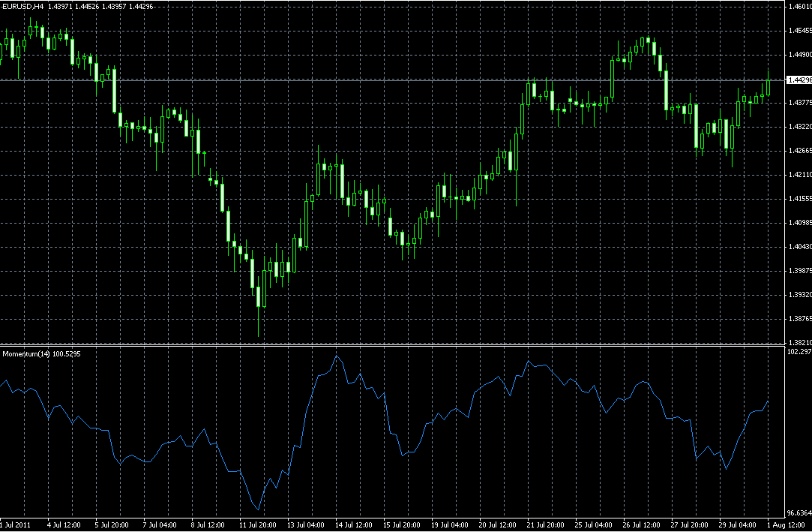Click the 96.6364 momentum scale value

[x=799, y=512]
